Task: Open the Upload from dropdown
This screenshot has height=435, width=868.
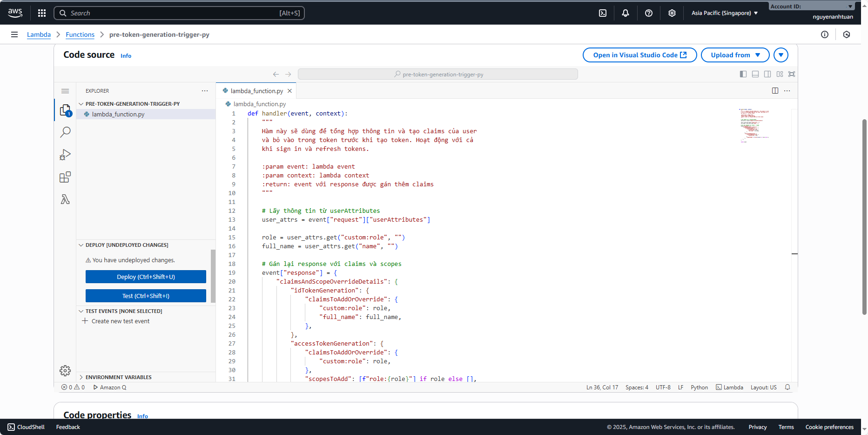Action: pyautogui.click(x=735, y=55)
